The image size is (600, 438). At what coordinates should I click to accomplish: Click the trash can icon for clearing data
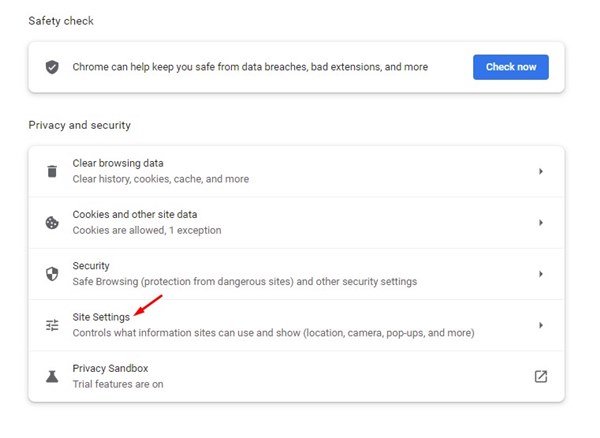coord(52,171)
